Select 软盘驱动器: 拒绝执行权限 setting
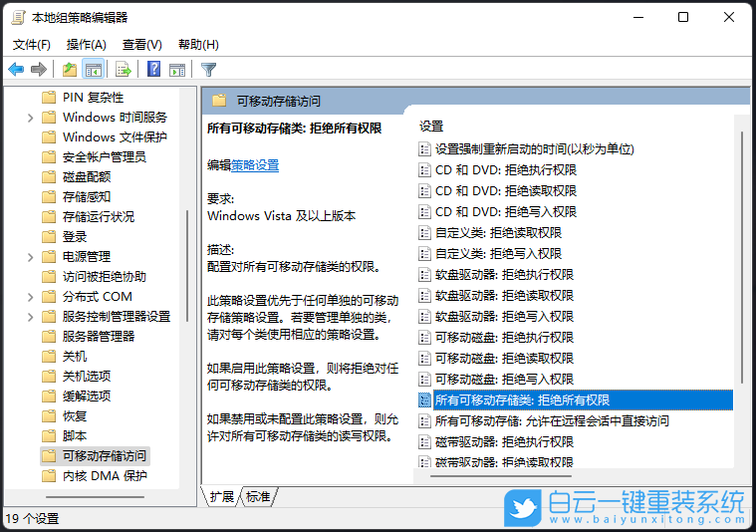 (504, 274)
